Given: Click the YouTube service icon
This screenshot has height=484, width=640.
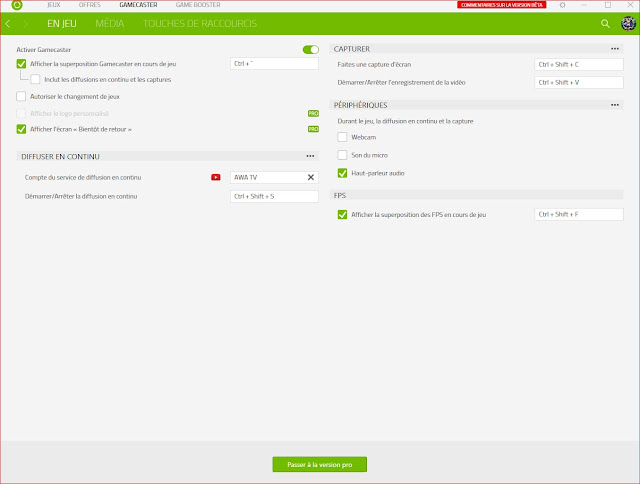Looking at the screenshot, I should pyautogui.click(x=216, y=177).
